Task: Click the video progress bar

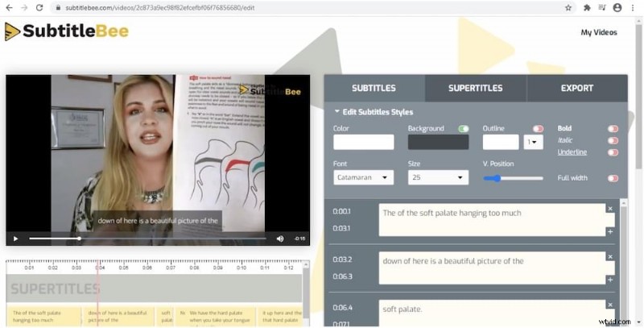Action: click(x=147, y=239)
